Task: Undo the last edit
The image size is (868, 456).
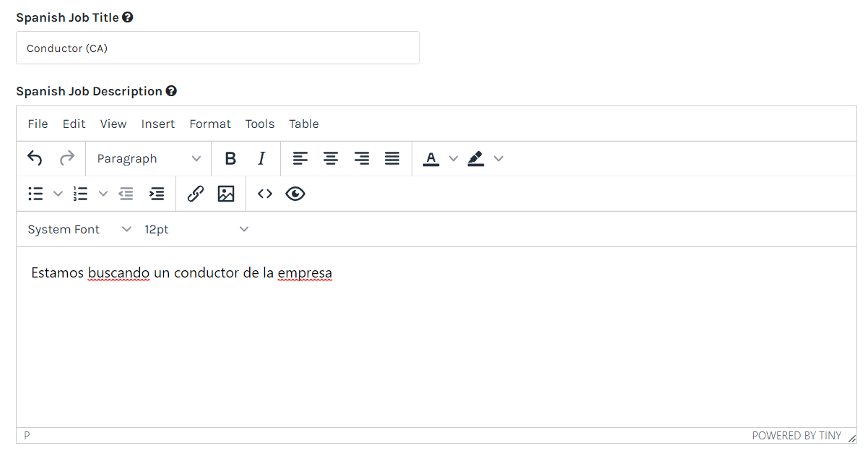Action: 35,158
